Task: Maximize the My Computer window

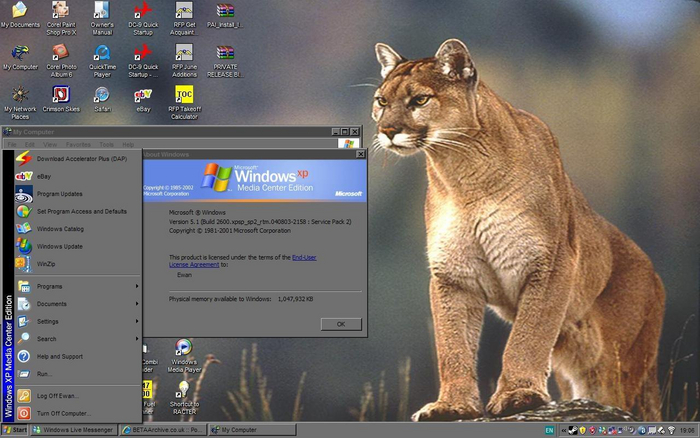Action: pos(345,132)
